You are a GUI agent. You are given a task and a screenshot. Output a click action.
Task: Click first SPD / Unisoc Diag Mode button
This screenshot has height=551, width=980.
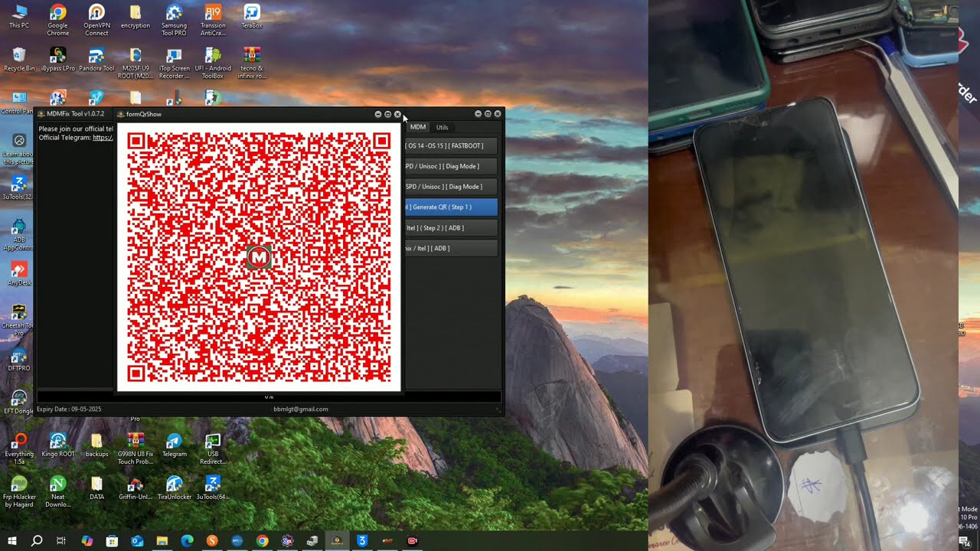[x=451, y=166]
